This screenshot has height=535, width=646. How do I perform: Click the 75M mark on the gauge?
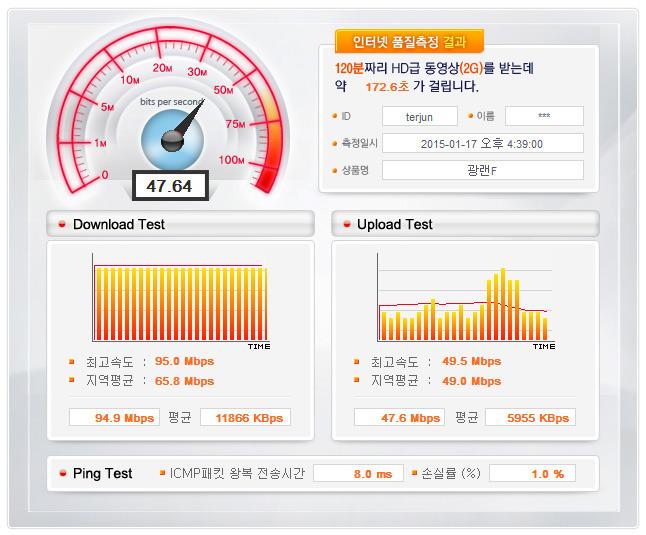[x=236, y=124]
